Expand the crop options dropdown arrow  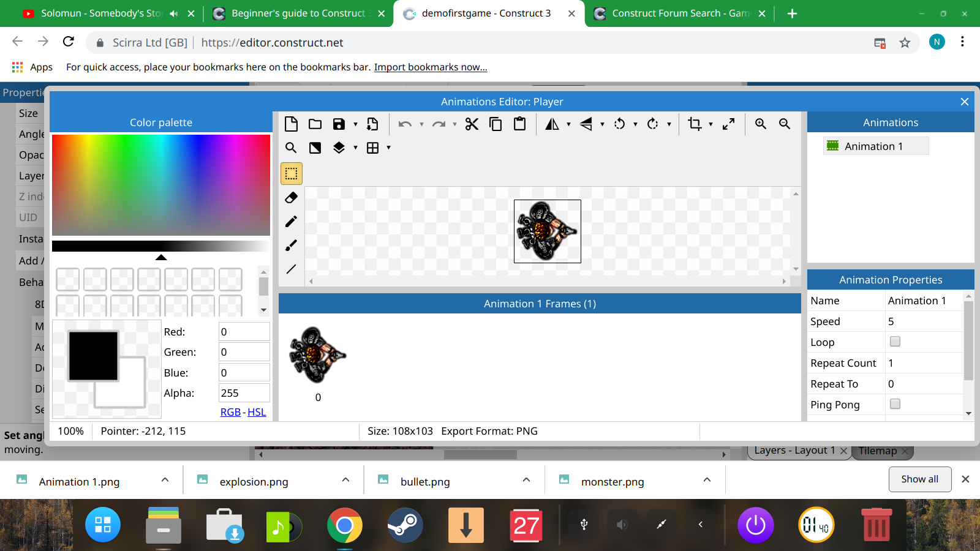[x=710, y=124]
